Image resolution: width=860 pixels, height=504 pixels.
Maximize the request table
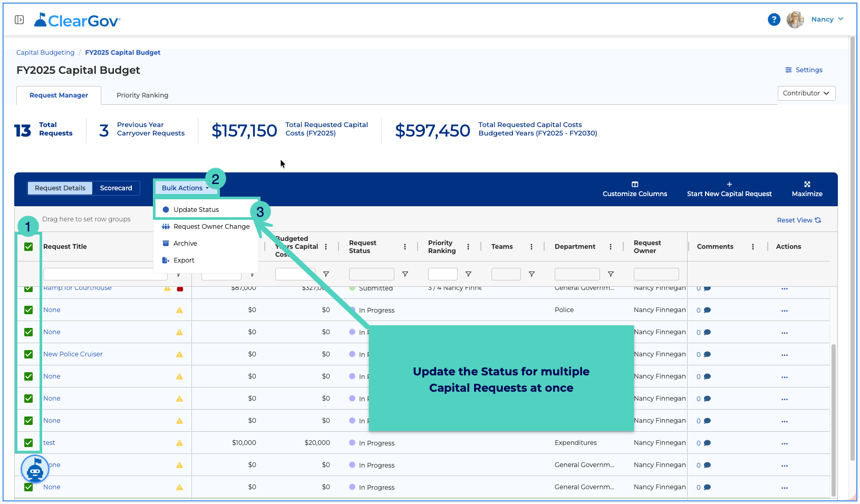pyautogui.click(x=807, y=189)
